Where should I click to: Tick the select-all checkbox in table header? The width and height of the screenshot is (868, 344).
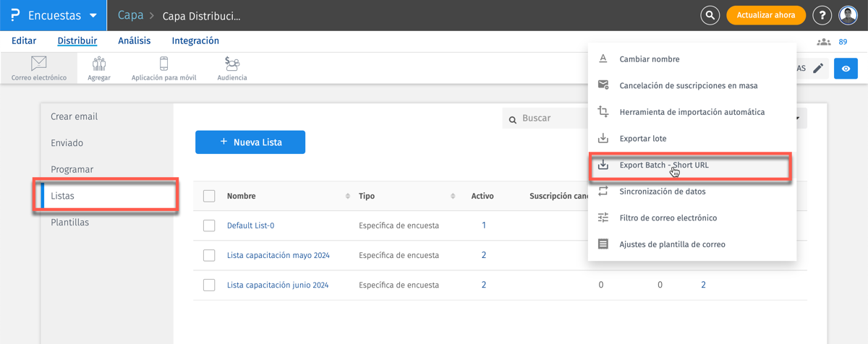coord(209,196)
